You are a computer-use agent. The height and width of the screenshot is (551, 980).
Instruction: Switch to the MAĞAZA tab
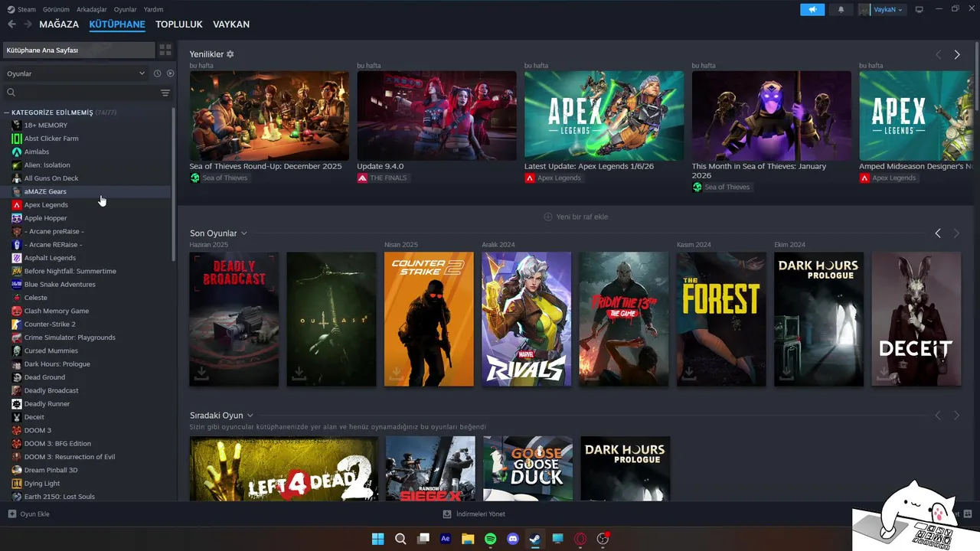pyautogui.click(x=59, y=24)
